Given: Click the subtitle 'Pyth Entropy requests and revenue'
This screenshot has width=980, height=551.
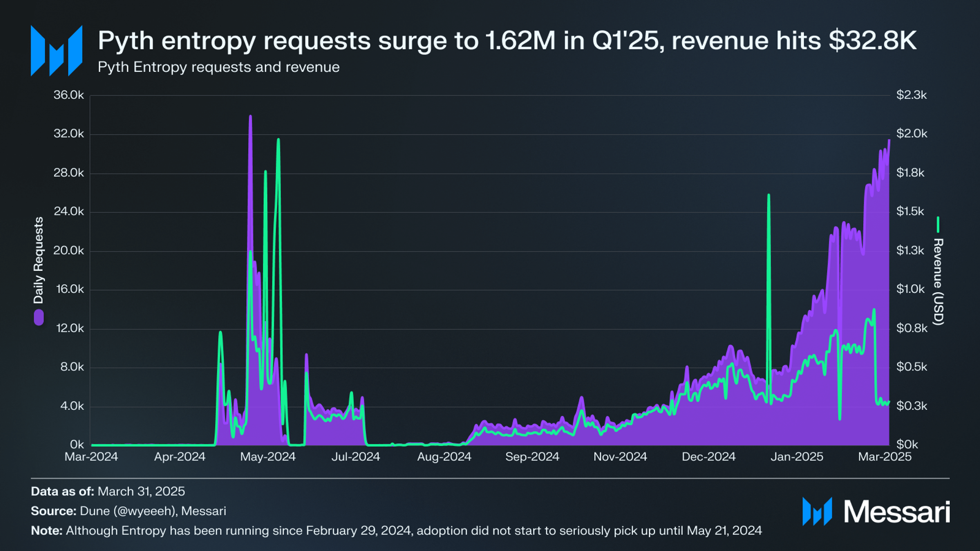Looking at the screenshot, I should coord(219,67).
